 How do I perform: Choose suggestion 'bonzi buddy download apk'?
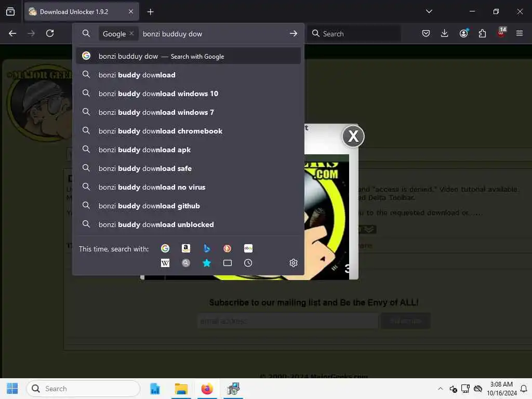tap(188, 149)
